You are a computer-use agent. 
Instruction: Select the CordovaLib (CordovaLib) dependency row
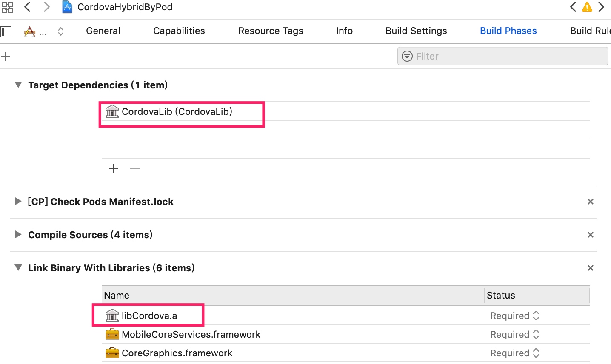(x=345, y=111)
